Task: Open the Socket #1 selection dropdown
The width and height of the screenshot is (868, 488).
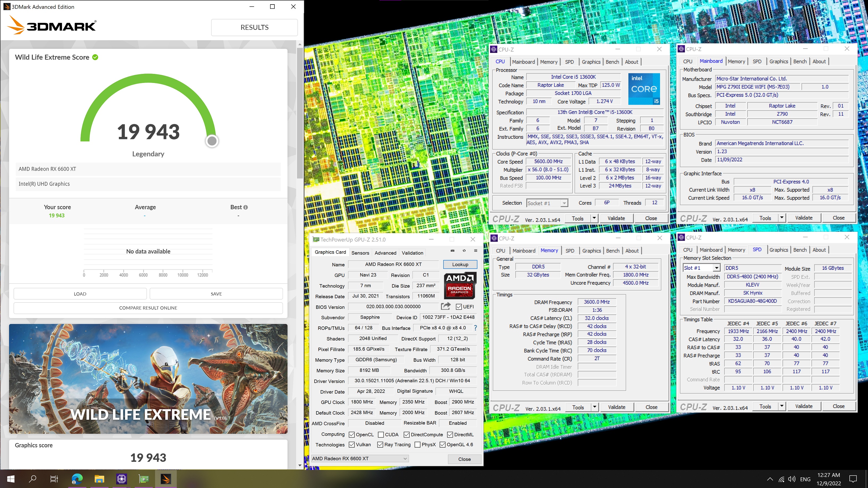Action: 547,203
